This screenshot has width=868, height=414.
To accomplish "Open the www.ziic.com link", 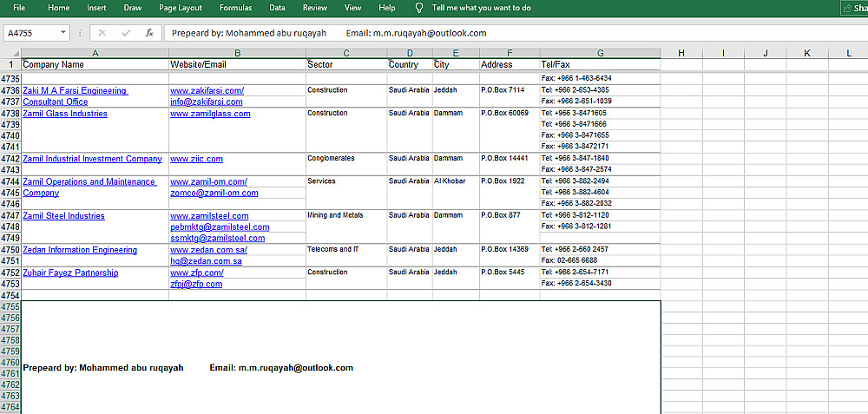I will point(196,159).
